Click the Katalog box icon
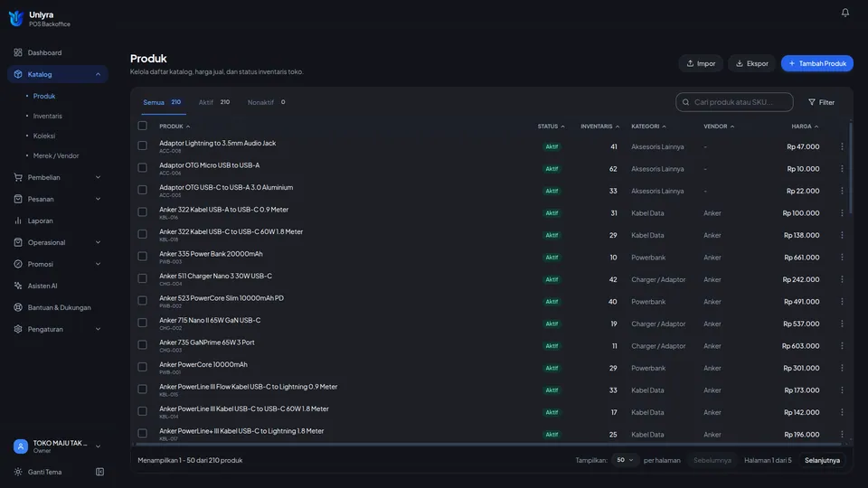Image resolution: width=868 pixels, height=488 pixels. pos(18,74)
